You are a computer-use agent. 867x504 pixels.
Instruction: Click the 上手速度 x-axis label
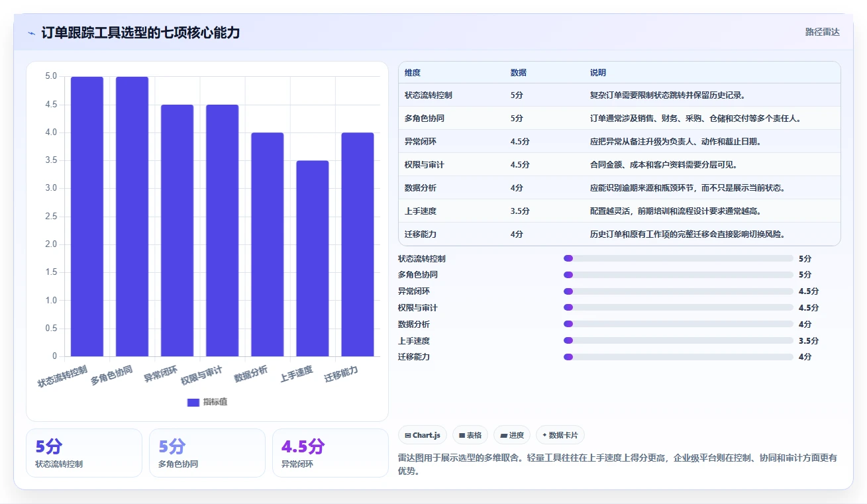[x=296, y=374]
